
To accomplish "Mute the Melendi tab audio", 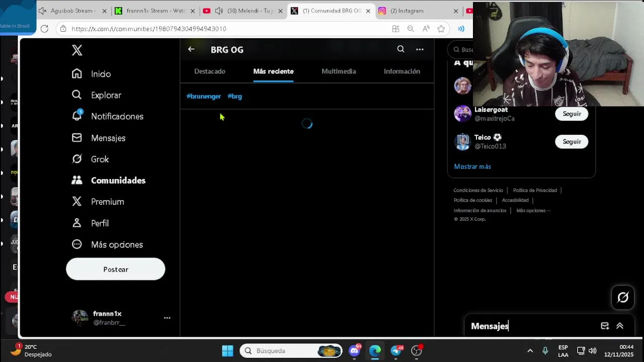I will tap(219, 11).
